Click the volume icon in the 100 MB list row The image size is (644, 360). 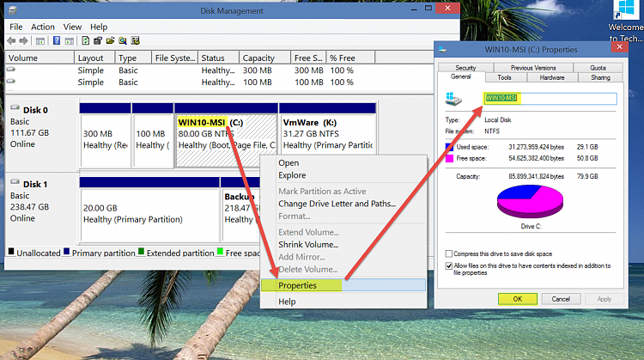[x=11, y=82]
